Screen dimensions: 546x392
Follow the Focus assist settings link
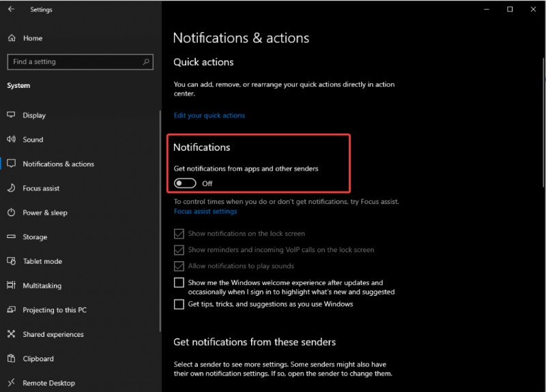coord(205,211)
